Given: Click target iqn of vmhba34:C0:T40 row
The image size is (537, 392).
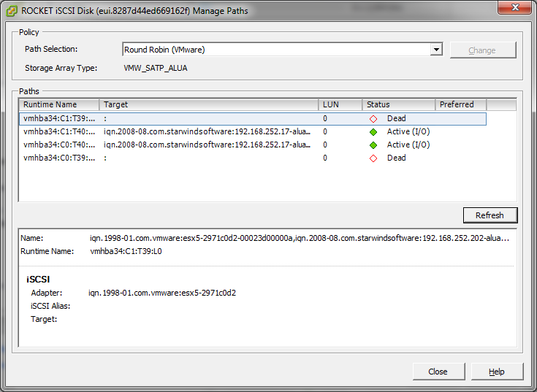Looking at the screenshot, I should (x=207, y=145).
